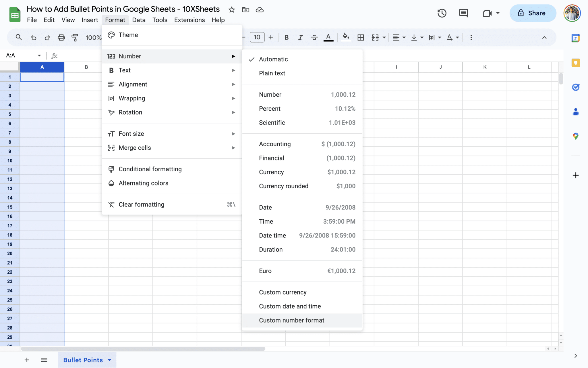Expand the Rotation submenu
The height and width of the screenshot is (368, 588).
(172, 112)
